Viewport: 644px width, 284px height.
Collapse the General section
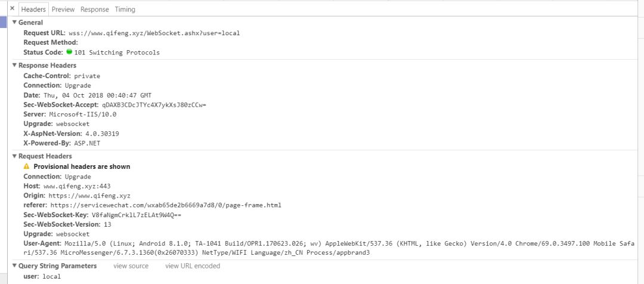[x=15, y=23]
